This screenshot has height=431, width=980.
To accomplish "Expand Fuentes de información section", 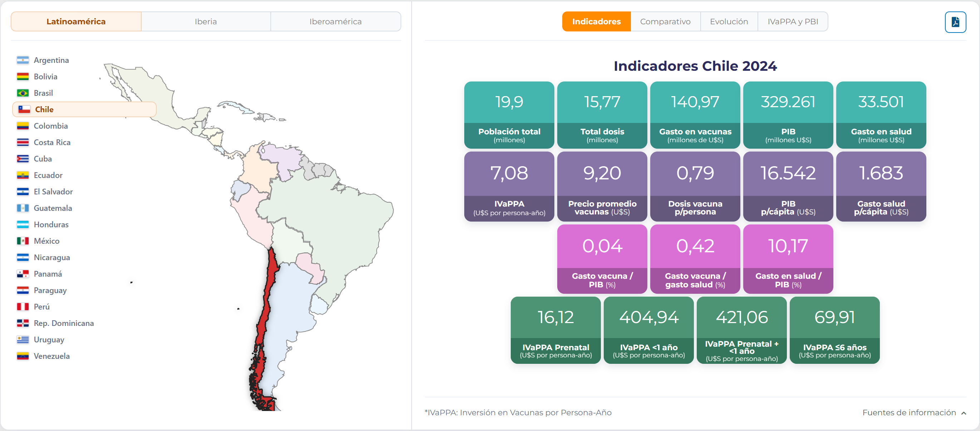I will pos(914,412).
